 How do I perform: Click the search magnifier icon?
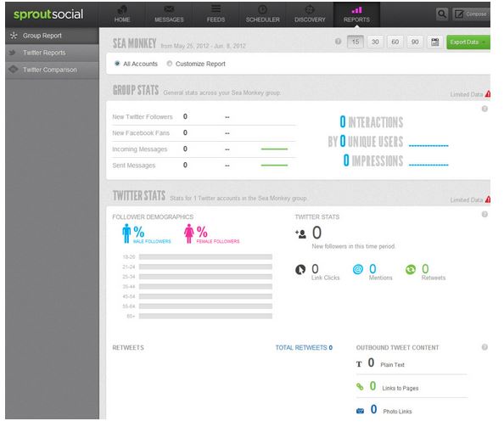(x=442, y=14)
